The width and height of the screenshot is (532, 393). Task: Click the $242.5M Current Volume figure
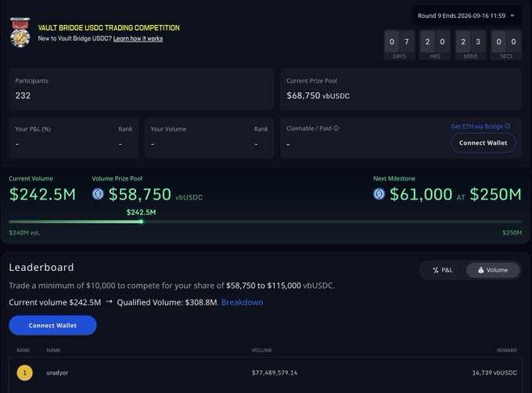click(42, 194)
